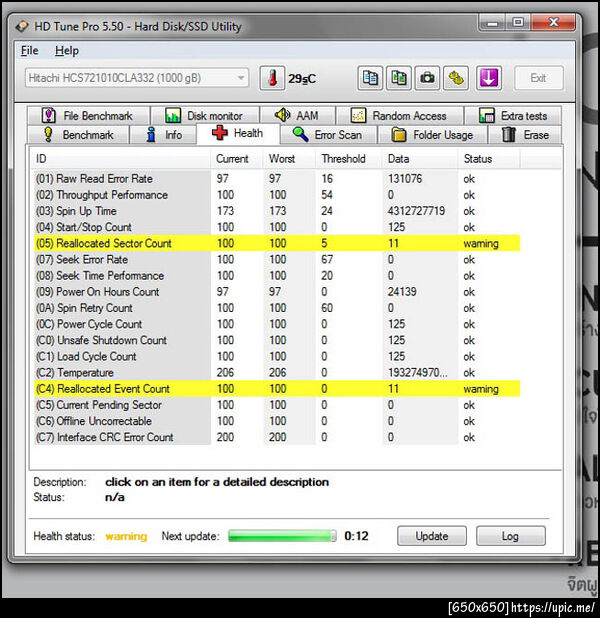The height and width of the screenshot is (618, 600).
Task: Click the 0:12 countdown timer
Action: pos(356,536)
